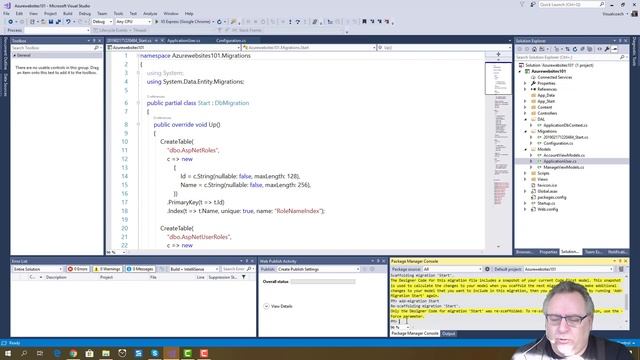Select packages.config in Solution Explorer
The image size is (640, 360).
point(551,197)
